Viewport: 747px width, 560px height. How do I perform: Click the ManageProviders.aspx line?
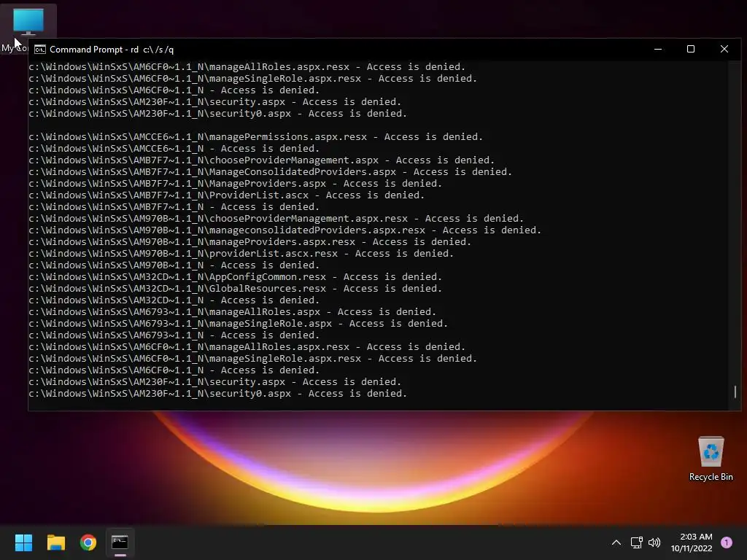pyautogui.click(x=236, y=183)
